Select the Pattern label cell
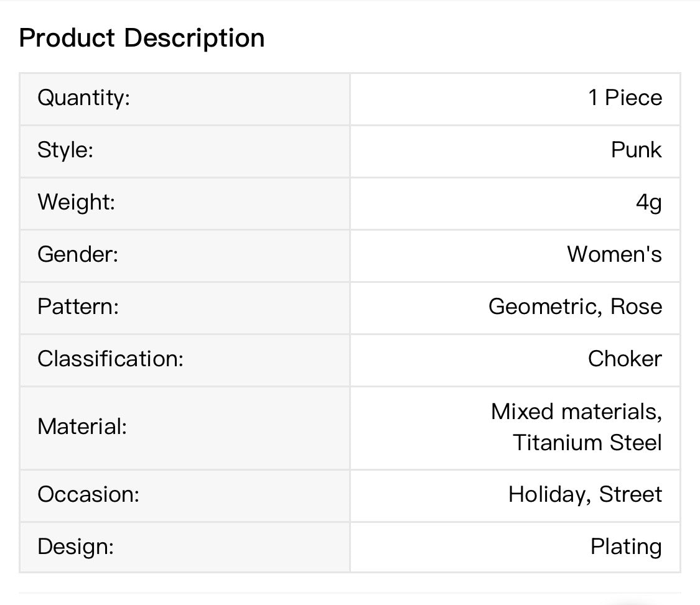The height and width of the screenshot is (605, 700). 185,308
